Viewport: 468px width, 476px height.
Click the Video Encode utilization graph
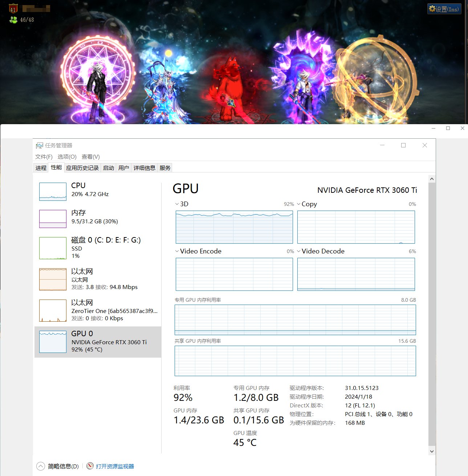[234, 274]
